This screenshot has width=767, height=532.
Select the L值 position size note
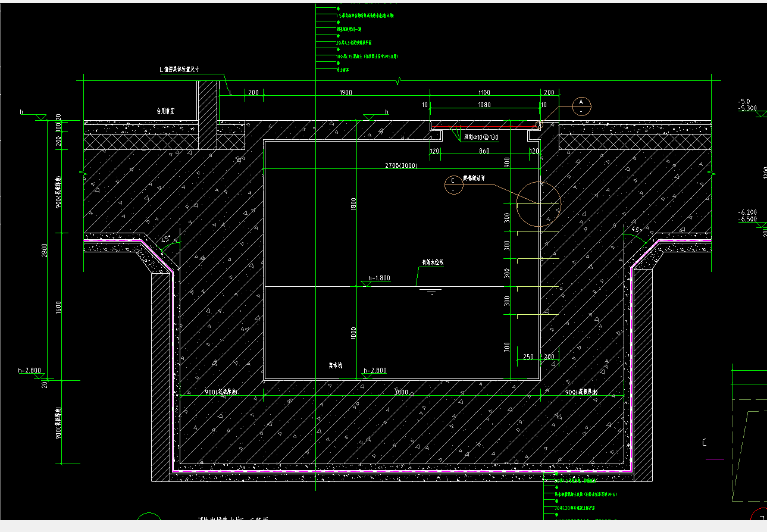179,69
